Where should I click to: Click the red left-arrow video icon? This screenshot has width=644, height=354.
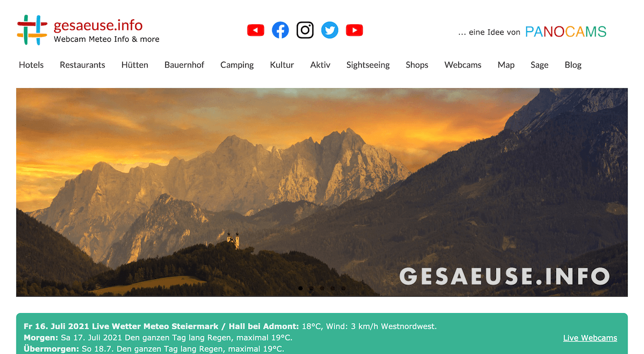[255, 31]
